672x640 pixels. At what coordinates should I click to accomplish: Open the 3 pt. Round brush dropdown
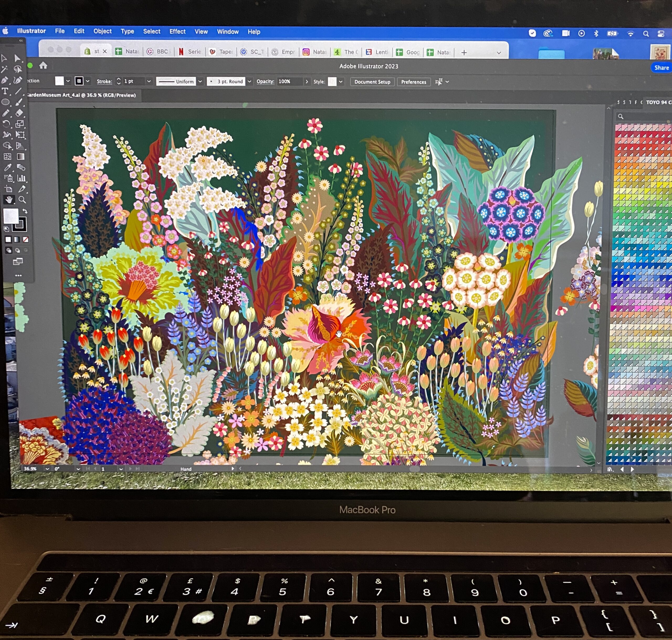pyautogui.click(x=249, y=82)
